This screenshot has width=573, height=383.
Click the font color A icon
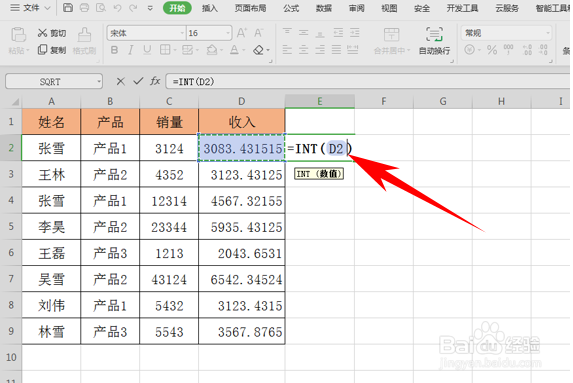click(x=234, y=50)
